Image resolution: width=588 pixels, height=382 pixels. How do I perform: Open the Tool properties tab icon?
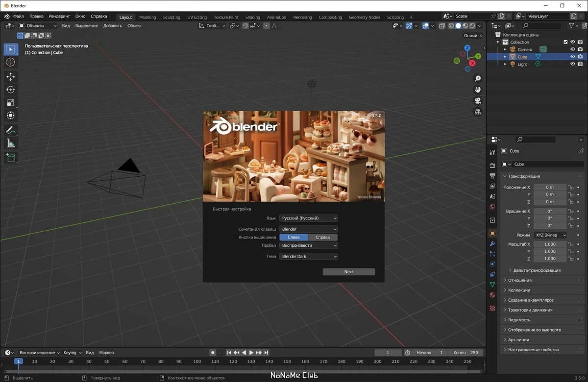click(492, 152)
